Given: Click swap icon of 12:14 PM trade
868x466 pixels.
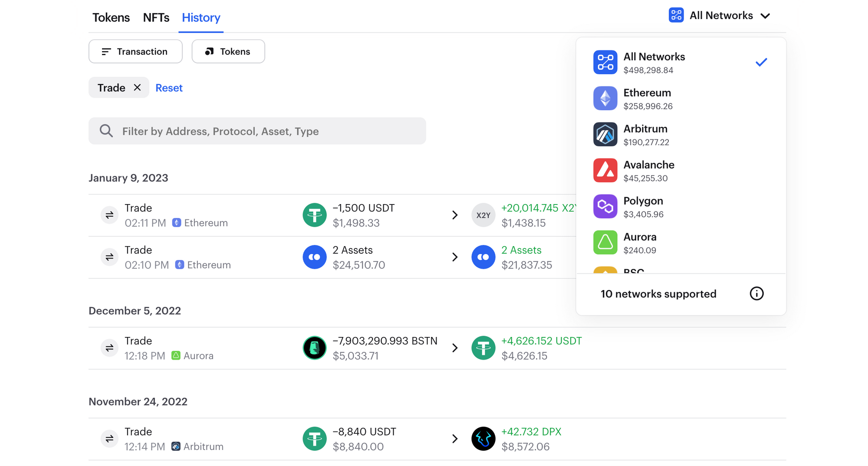Looking at the screenshot, I should [109, 439].
